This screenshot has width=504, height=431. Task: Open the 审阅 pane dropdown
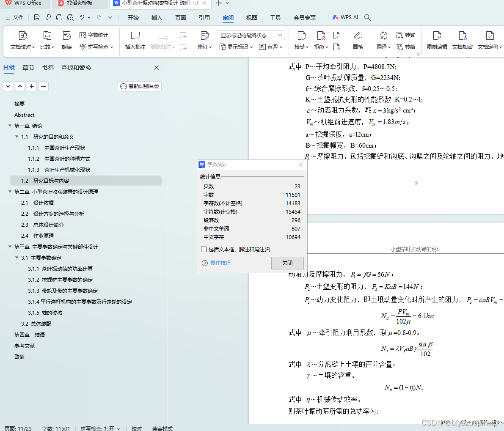271,47
